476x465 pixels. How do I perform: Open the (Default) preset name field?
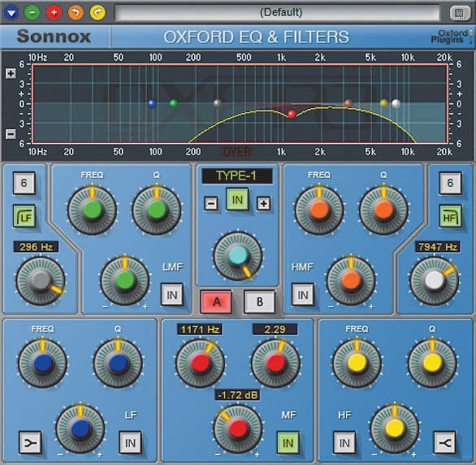coord(277,13)
